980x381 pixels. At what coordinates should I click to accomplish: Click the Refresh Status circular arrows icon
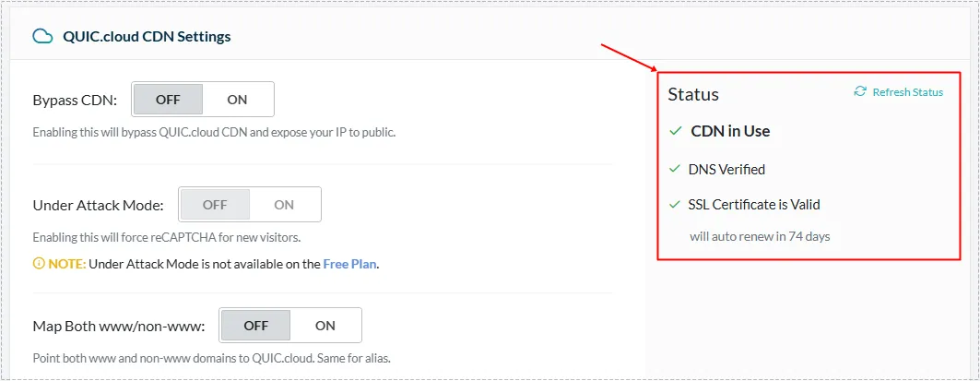[x=861, y=91]
